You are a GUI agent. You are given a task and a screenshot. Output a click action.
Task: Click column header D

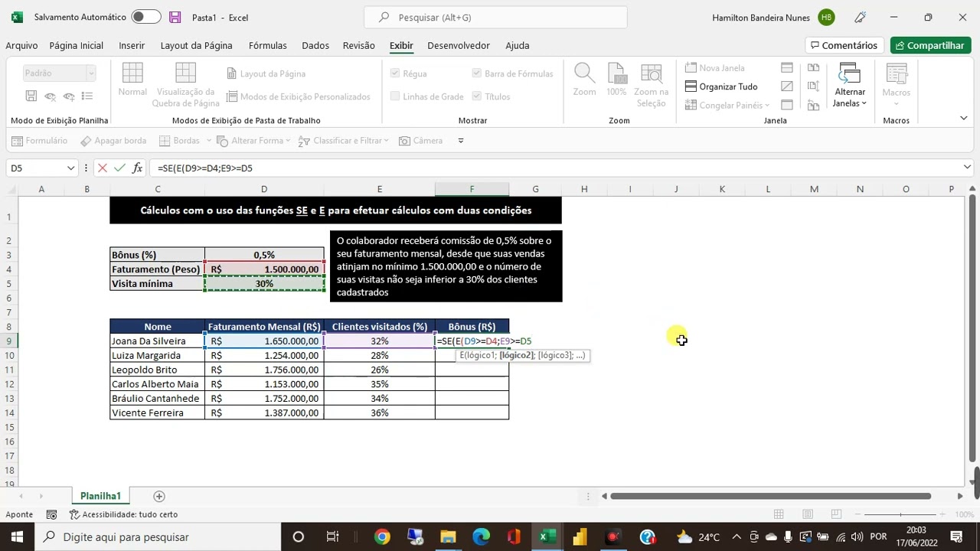click(x=264, y=189)
